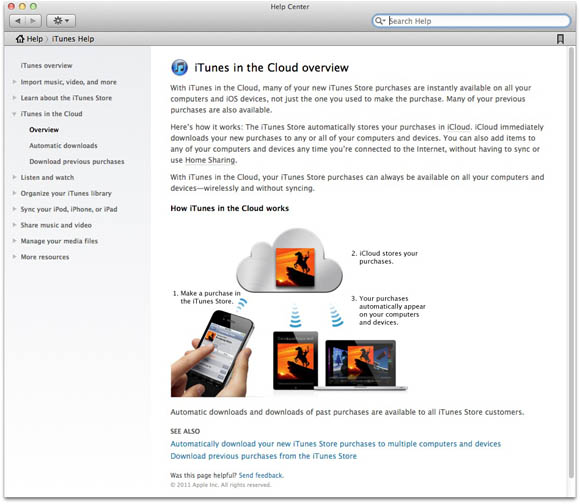580x504 pixels.
Task: Click 'Your purchases automatically appear' caption
Action: [388, 310]
